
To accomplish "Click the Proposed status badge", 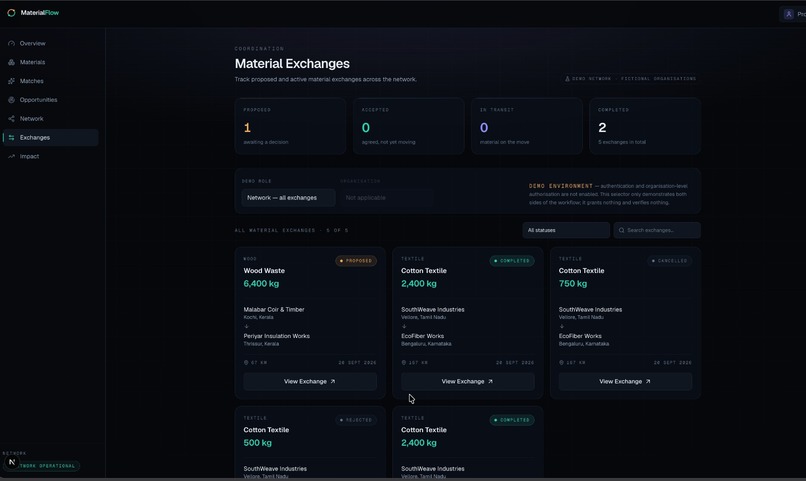I will pyautogui.click(x=356, y=261).
